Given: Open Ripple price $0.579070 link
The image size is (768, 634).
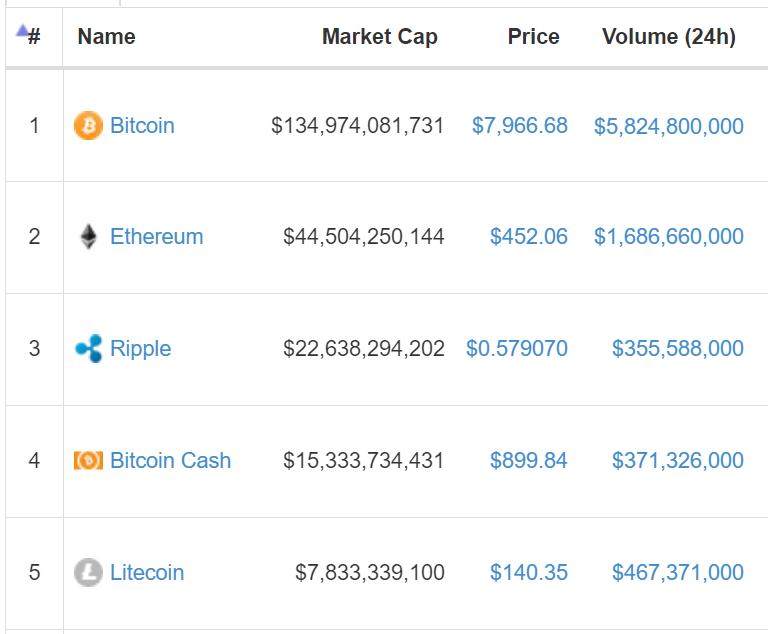Looking at the screenshot, I should (517, 349).
